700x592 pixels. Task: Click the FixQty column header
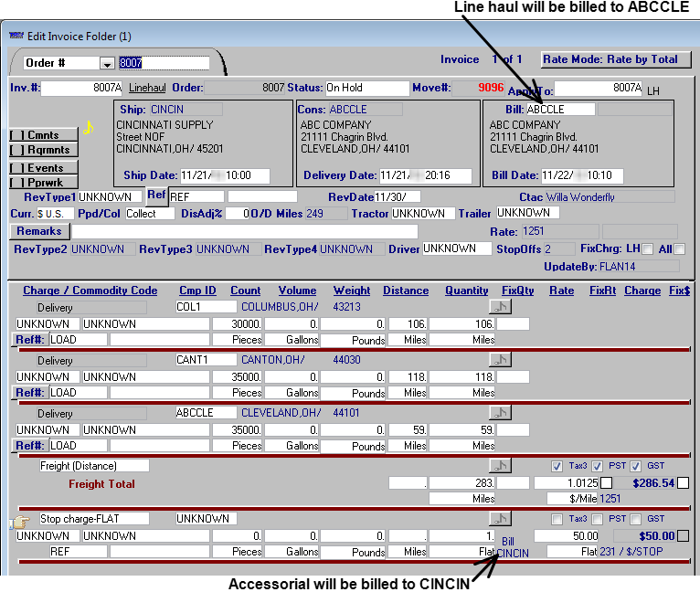coord(518,291)
